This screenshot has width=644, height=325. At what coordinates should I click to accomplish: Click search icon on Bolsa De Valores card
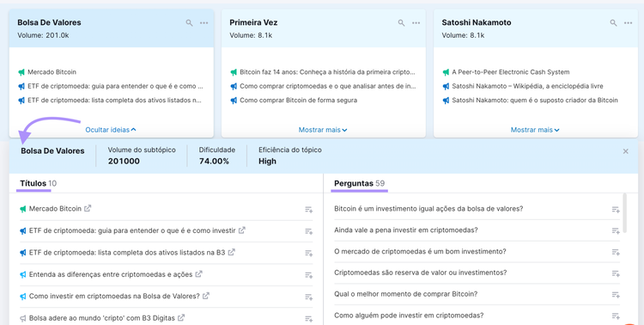point(189,23)
